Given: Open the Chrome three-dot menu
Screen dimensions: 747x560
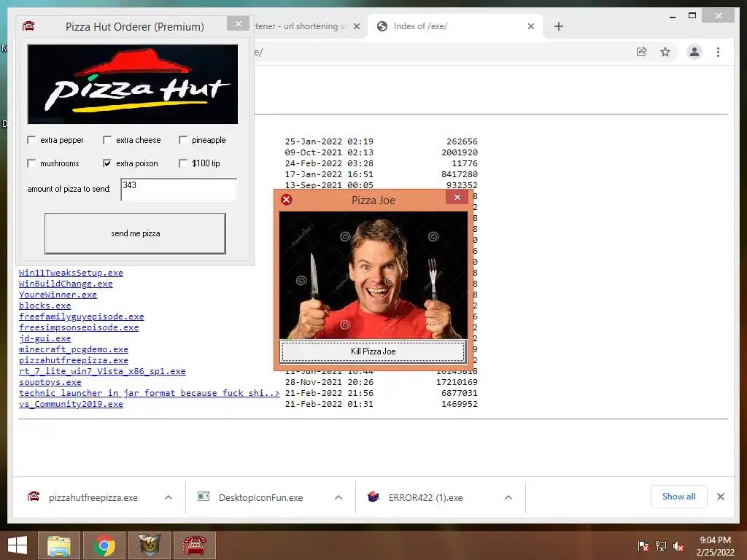Looking at the screenshot, I should (718, 52).
